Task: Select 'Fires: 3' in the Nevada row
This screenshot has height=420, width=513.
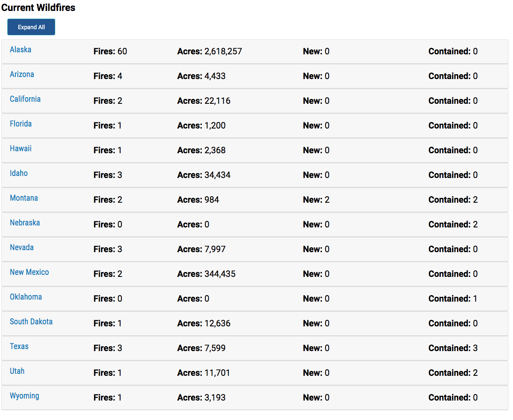Action: [108, 249]
